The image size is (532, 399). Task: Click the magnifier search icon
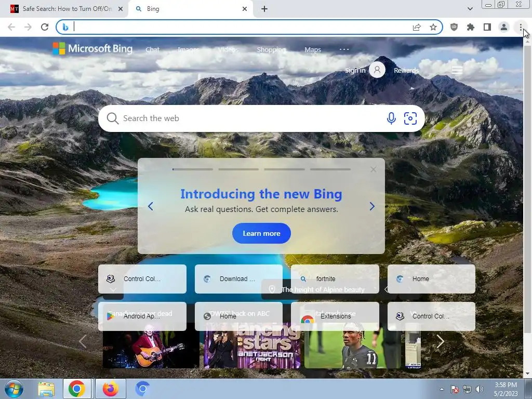tap(112, 118)
